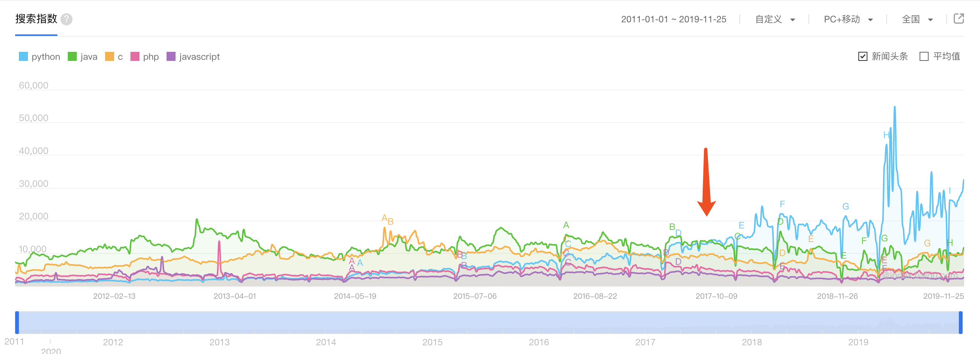Click the help question mark icon
This screenshot has height=354, width=980.
point(66,19)
